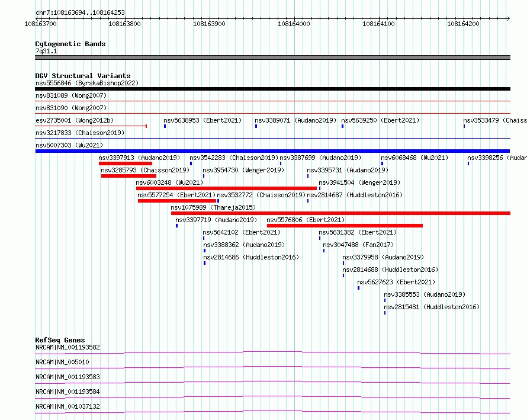Click ruler position 108164000
The height and width of the screenshot is (420, 527).
[294, 24]
